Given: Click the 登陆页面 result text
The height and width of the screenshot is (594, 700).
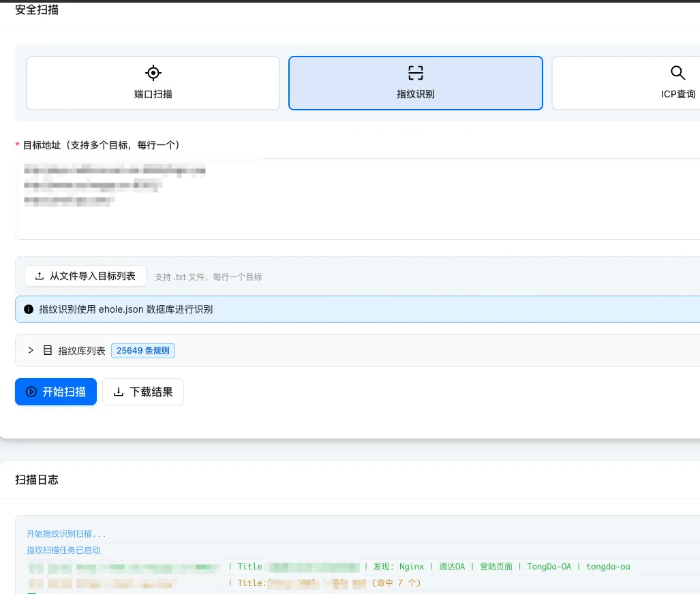Looking at the screenshot, I should pyautogui.click(x=496, y=567).
